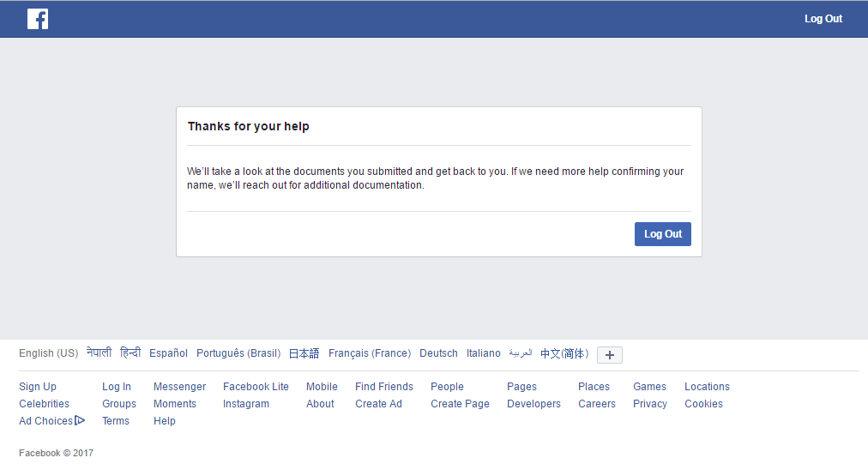Open the Games footer link
This screenshot has width=868, height=476.
(650, 387)
